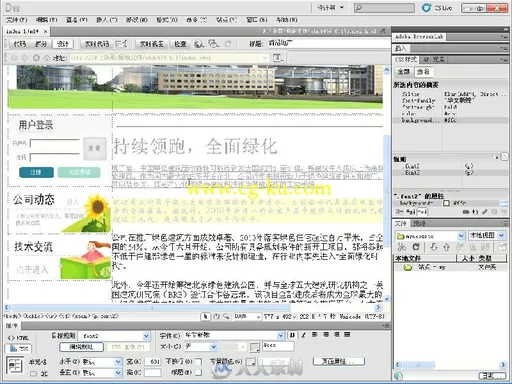Viewport: 512px width, 384px height.
Task: Open the workspace layout switcher dropdown
Action: point(331,8)
